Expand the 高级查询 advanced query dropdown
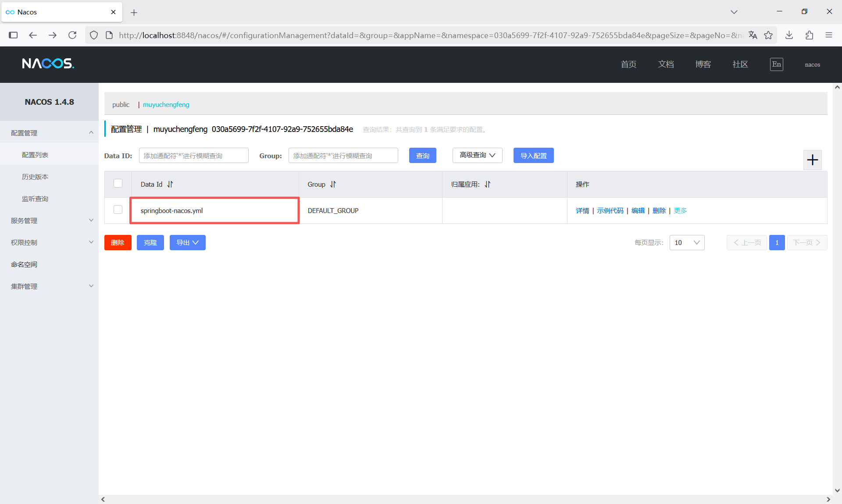The height and width of the screenshot is (504, 842). pyautogui.click(x=477, y=155)
